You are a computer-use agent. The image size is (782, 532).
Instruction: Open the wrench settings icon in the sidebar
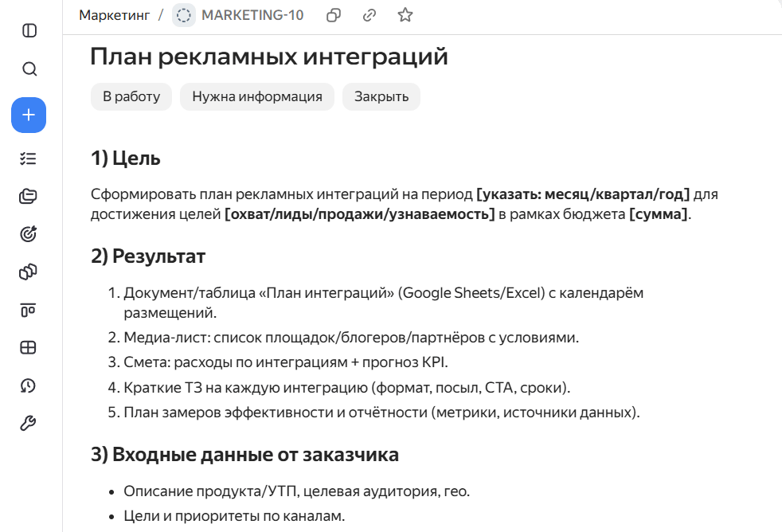click(29, 424)
